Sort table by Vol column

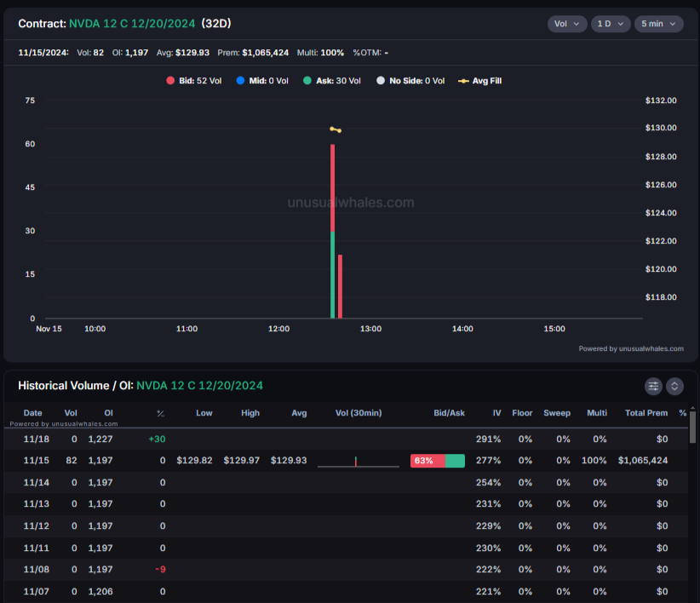[71, 413]
